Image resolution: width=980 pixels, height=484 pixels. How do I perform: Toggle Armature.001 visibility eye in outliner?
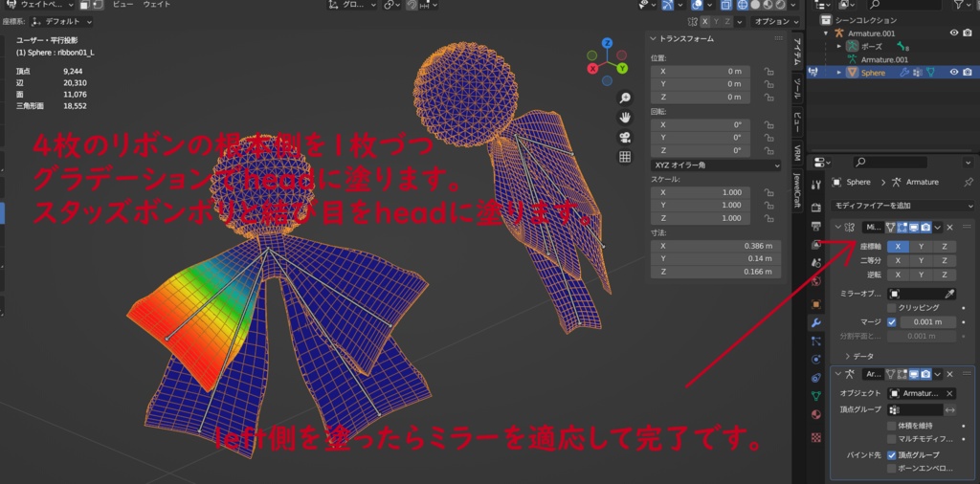pyautogui.click(x=954, y=33)
